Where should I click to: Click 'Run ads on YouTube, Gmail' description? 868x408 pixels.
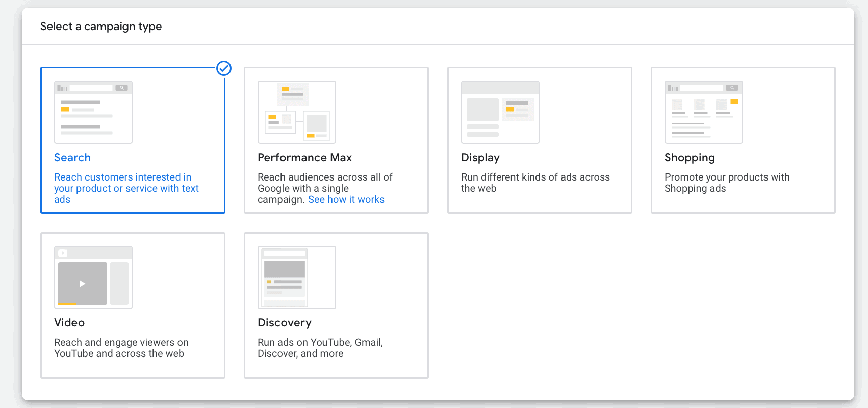click(x=320, y=348)
